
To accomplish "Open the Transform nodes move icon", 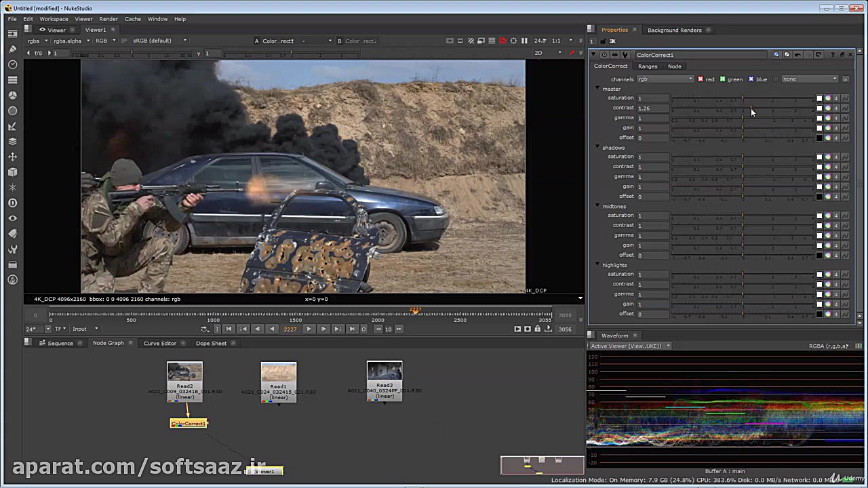I will click(12, 157).
